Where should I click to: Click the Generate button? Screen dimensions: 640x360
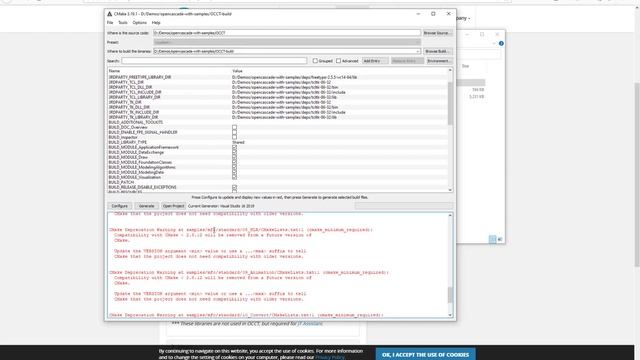click(x=147, y=206)
